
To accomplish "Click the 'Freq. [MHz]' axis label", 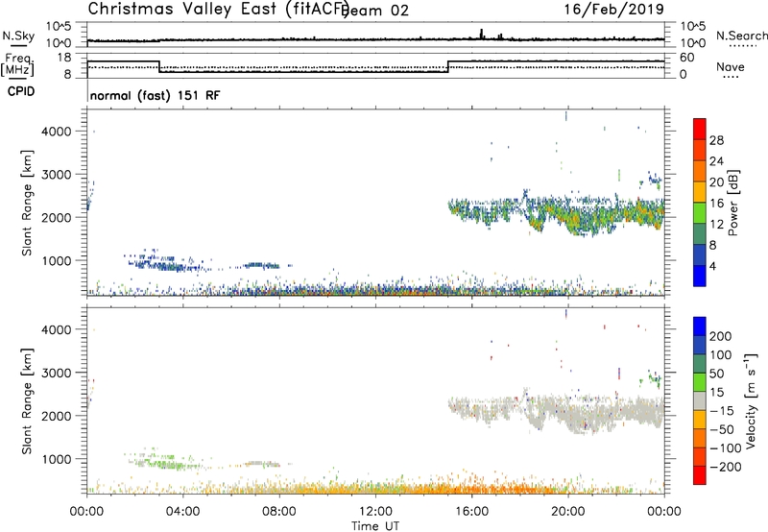I will pos(17,65).
